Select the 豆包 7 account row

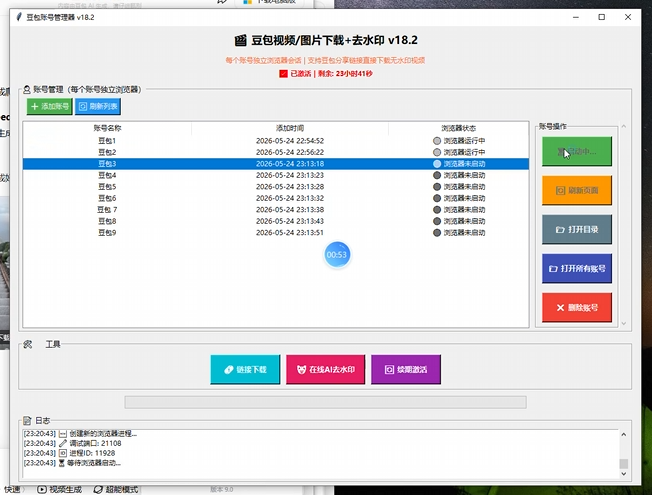pyautogui.click(x=276, y=210)
